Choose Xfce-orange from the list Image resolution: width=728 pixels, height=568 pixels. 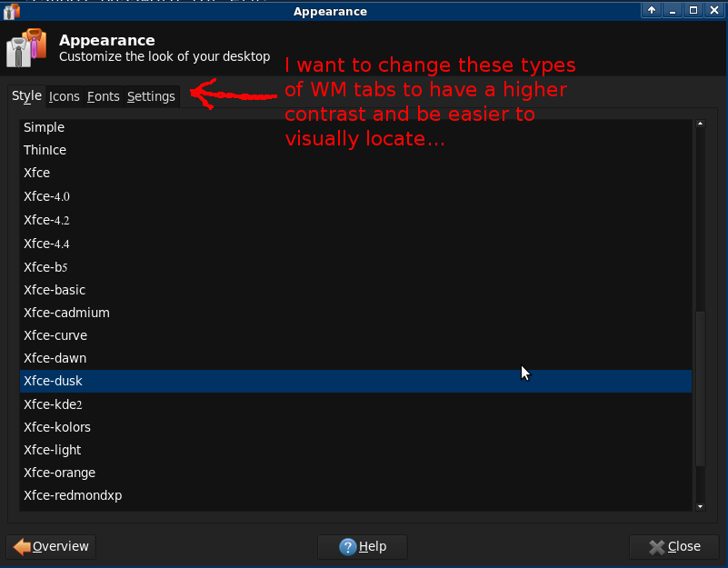[x=355, y=473]
